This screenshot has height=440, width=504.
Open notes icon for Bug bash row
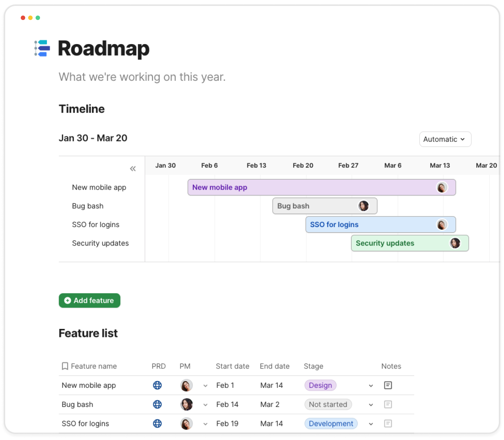(x=388, y=404)
